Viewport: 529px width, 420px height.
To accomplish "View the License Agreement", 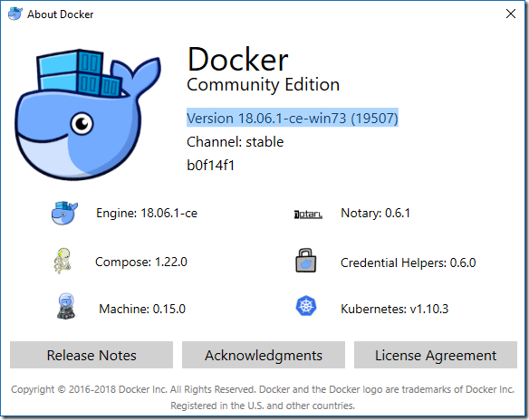I will click(436, 355).
